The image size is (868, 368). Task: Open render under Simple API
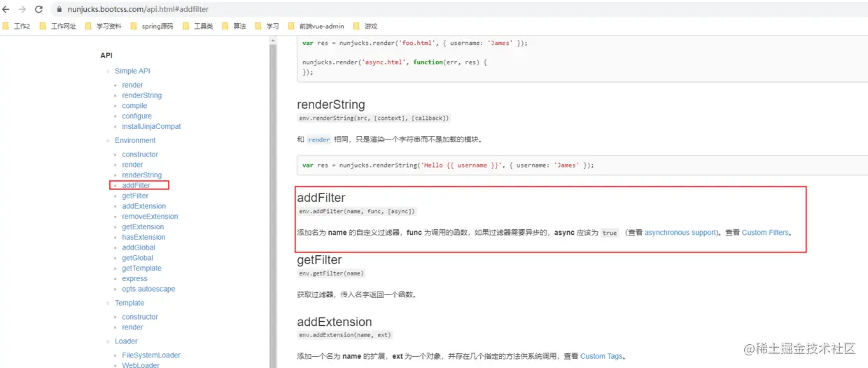point(132,85)
